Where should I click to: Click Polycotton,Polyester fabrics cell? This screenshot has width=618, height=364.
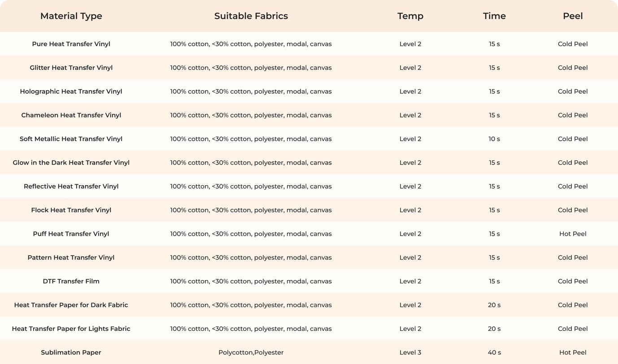[x=251, y=353]
